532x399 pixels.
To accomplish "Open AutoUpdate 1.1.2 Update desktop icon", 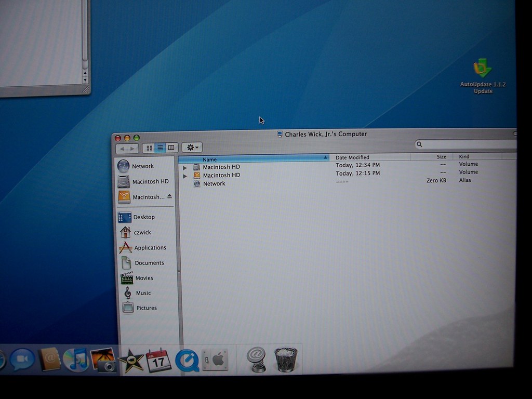I will coord(483,76).
